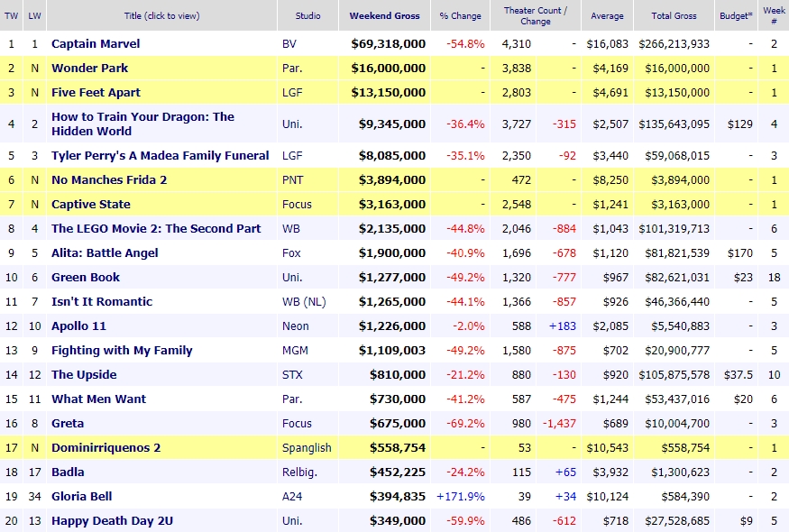The height and width of the screenshot is (532, 789).
Task: Select the $37.5 budget for The Upside
Action: (x=739, y=374)
